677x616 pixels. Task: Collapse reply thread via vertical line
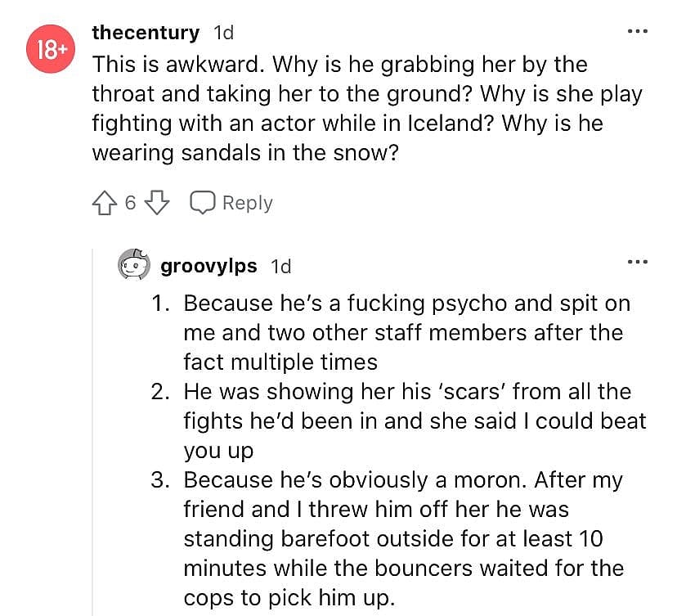click(94, 425)
